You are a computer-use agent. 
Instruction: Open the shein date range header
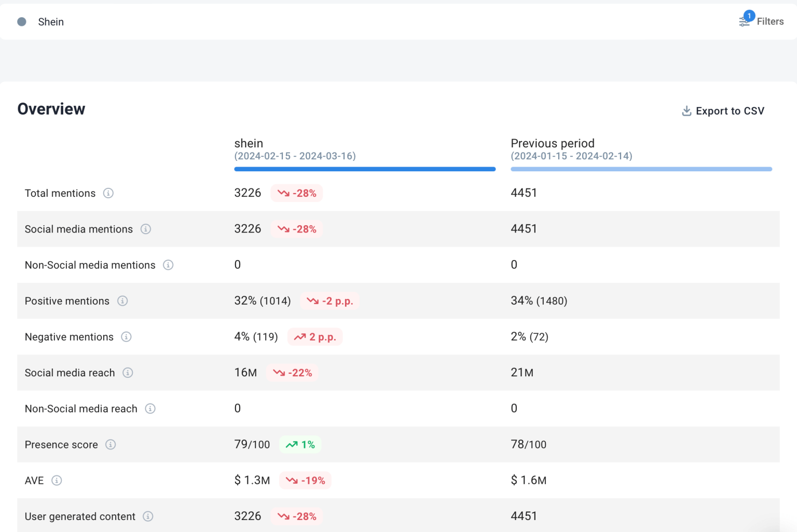point(295,149)
